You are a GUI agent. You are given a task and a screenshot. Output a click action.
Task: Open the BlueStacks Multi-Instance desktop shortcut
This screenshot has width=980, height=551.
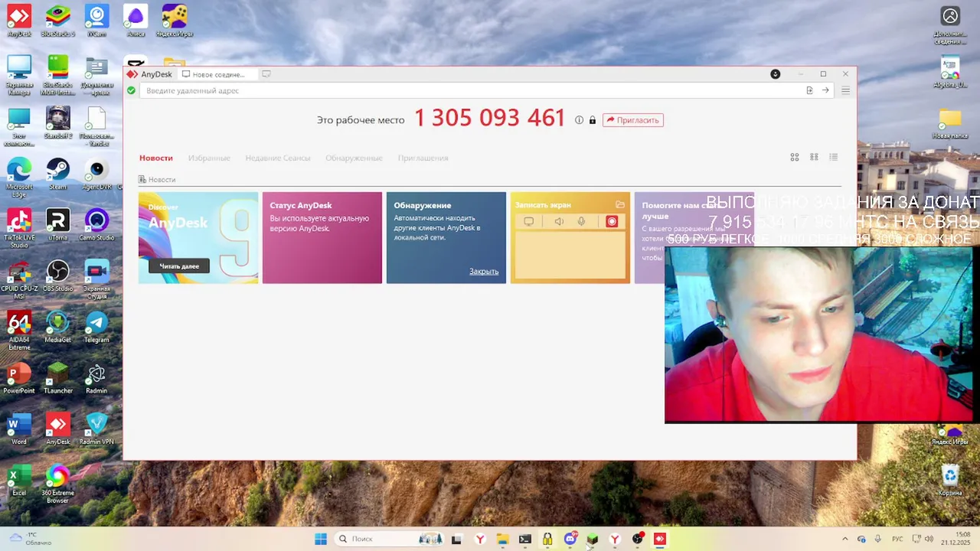(58, 75)
